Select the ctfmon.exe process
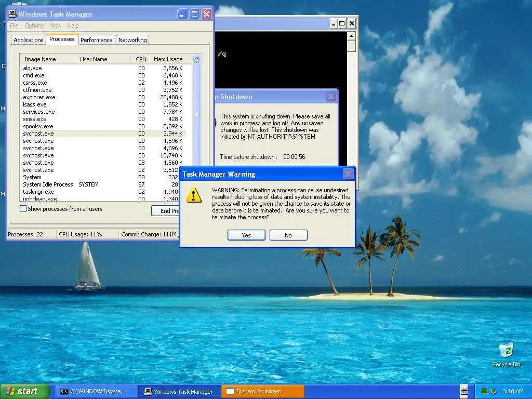This screenshot has height=399, width=532. [x=103, y=90]
